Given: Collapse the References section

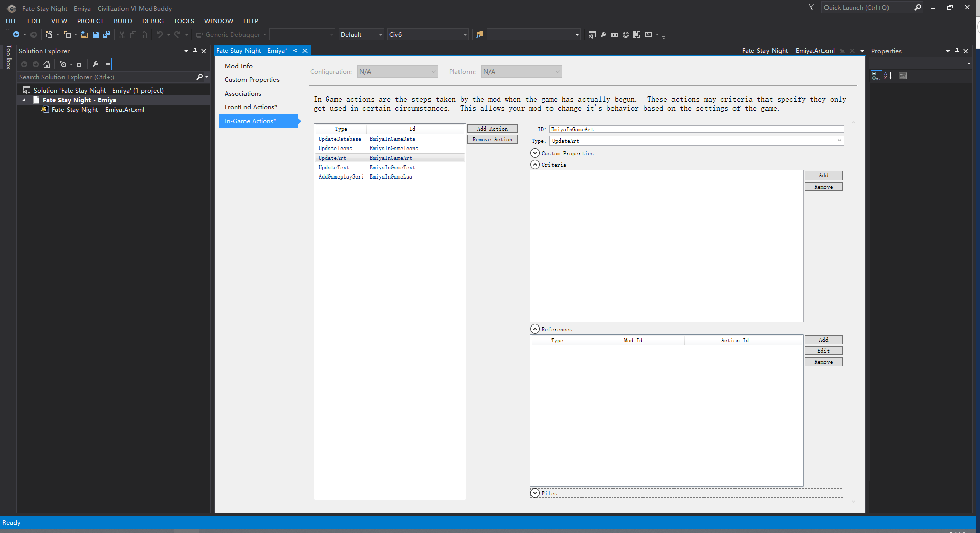Looking at the screenshot, I should point(535,329).
